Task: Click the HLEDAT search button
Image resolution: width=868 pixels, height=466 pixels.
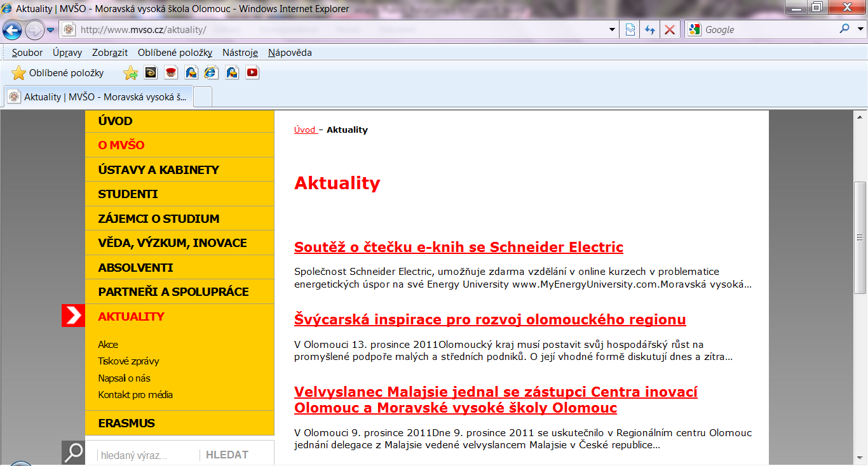Action: [x=227, y=455]
